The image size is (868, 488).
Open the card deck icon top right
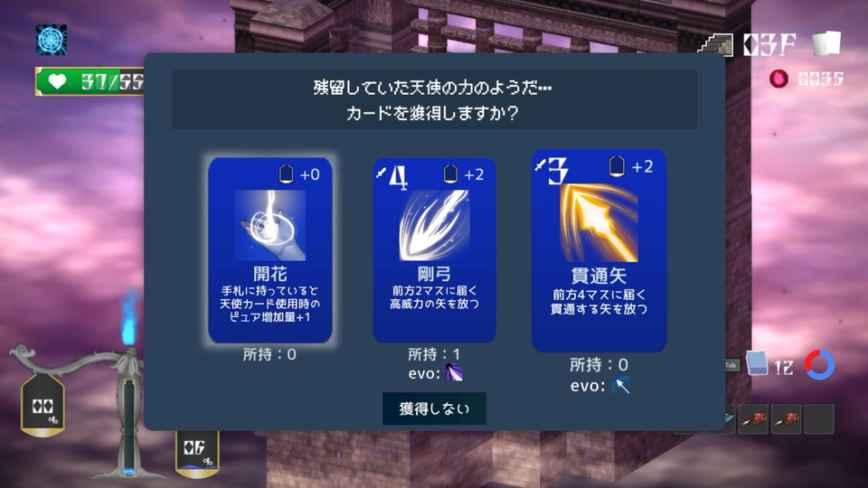pos(826,43)
